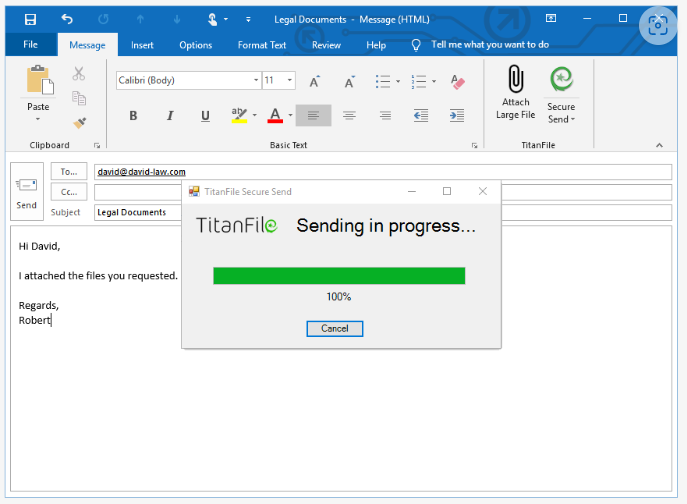
Task: Apply red font color
Action: click(x=275, y=115)
